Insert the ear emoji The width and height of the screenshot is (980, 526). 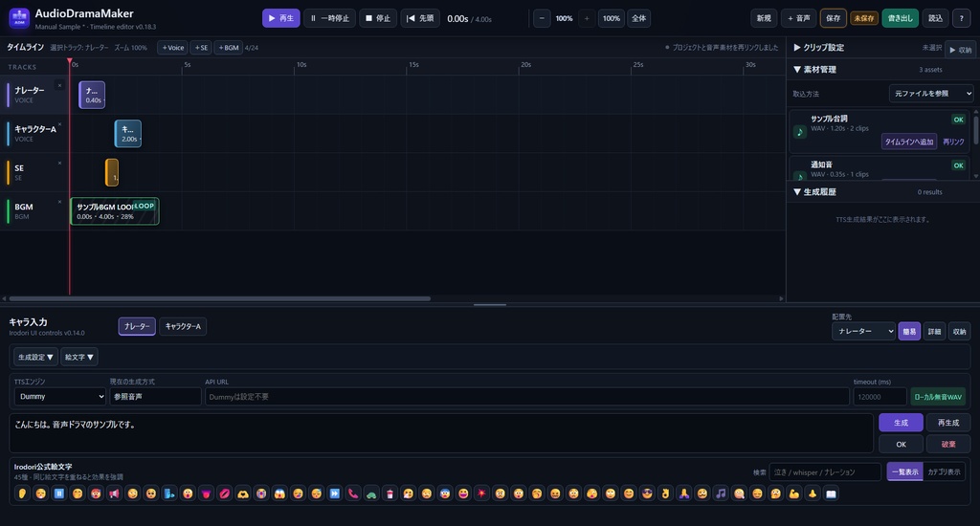point(22,493)
